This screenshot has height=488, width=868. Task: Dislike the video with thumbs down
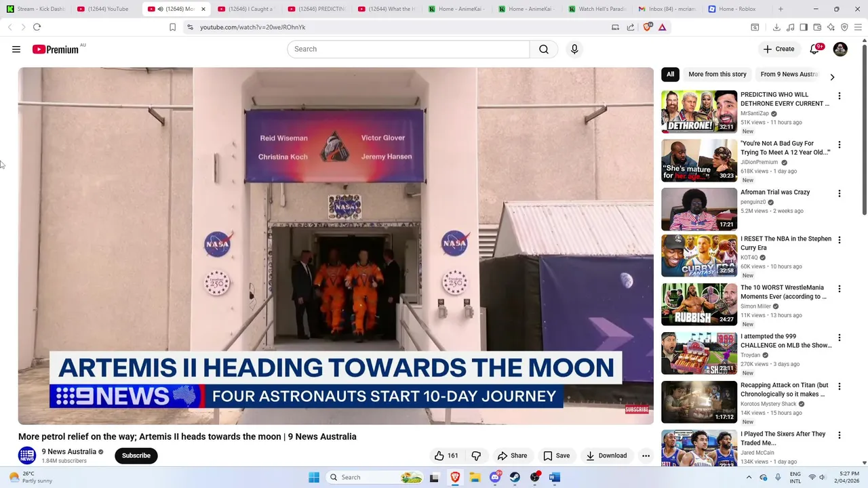(x=476, y=455)
